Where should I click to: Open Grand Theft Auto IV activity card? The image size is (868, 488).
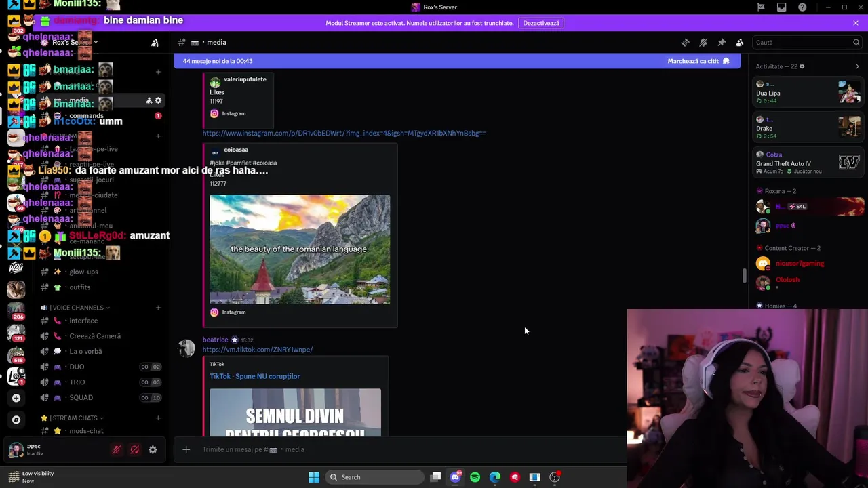pyautogui.click(x=808, y=163)
